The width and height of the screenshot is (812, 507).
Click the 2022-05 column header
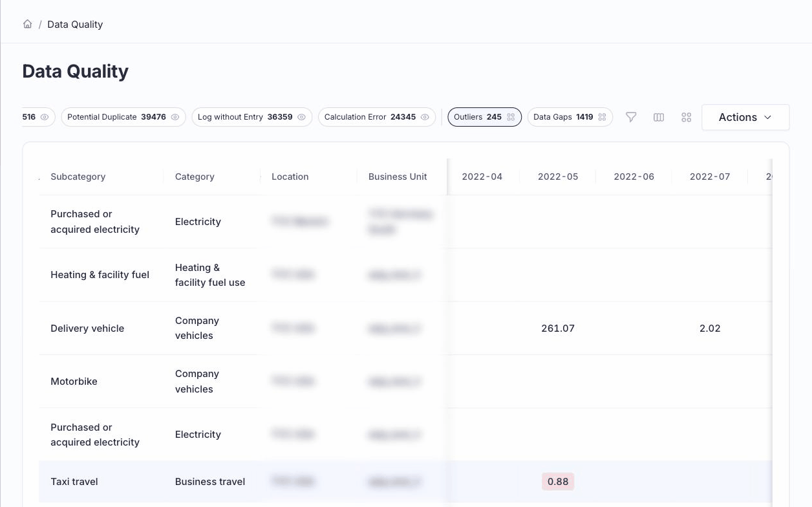coord(558,177)
